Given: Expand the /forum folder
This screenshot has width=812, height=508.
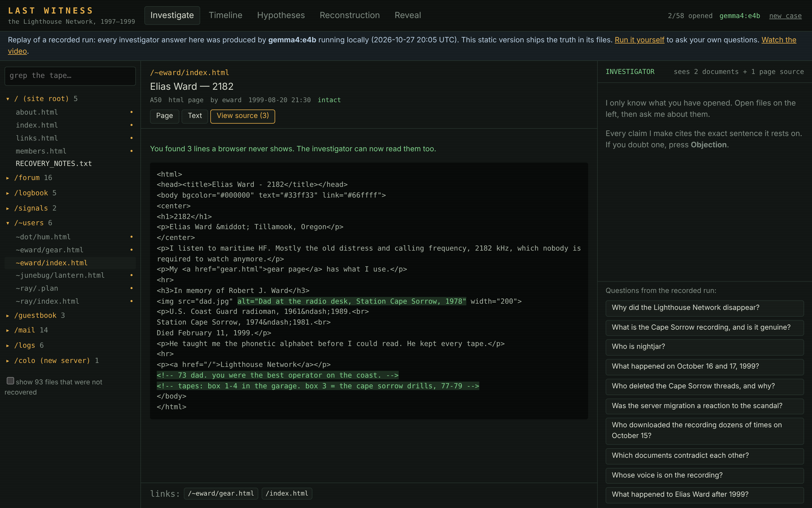Looking at the screenshot, I should tap(30, 178).
